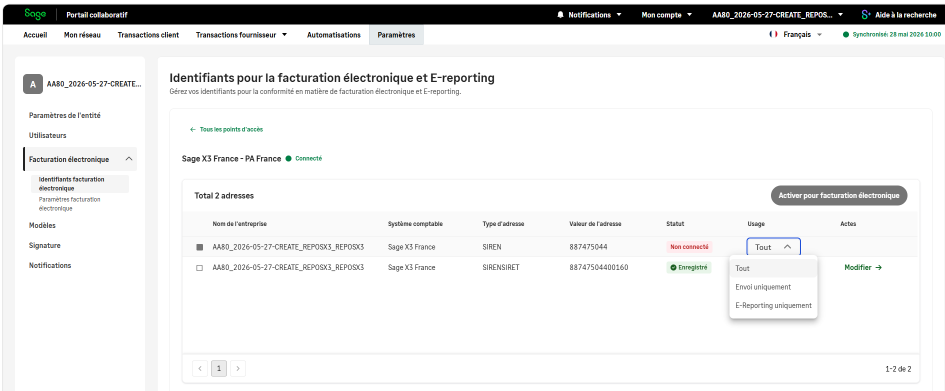The width and height of the screenshot is (945, 391).
Task: Collapse the Facturation électronique sidebar section
Action: [x=128, y=159]
